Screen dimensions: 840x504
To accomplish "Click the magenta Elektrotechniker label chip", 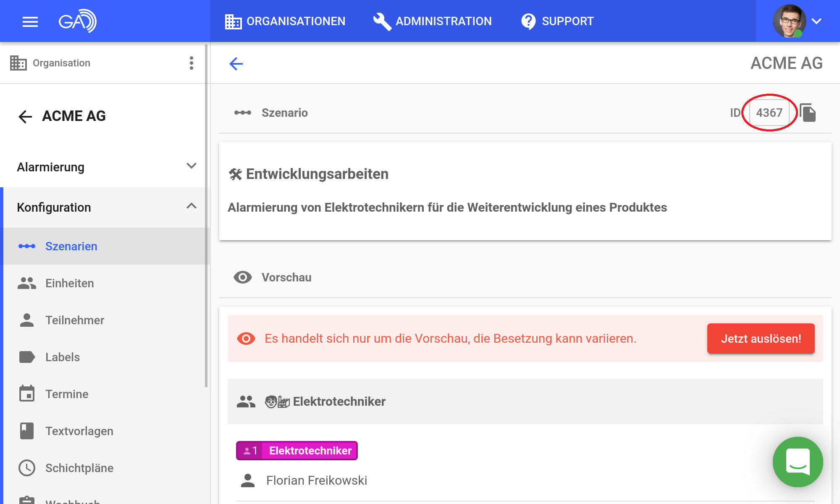I will pos(297,450).
